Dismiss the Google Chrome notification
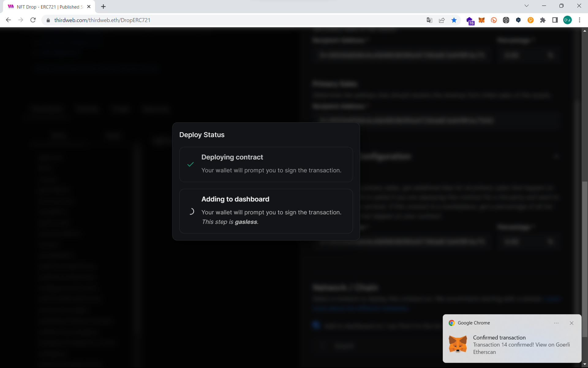588x368 pixels. 571,323
